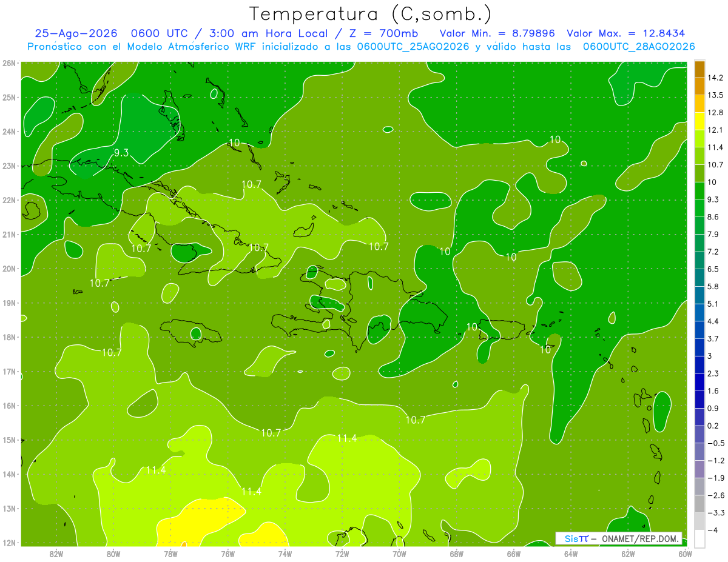The width and height of the screenshot is (728, 562).
Task: Click the legend swatch between 8.6 and 9.3
Action: coord(699,207)
